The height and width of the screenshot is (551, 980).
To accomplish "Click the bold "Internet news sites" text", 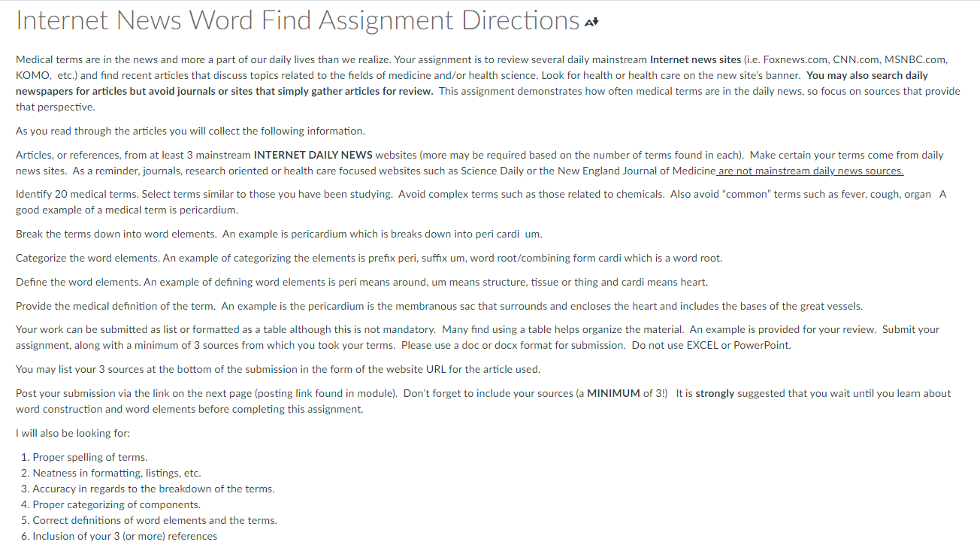I will coord(695,59).
